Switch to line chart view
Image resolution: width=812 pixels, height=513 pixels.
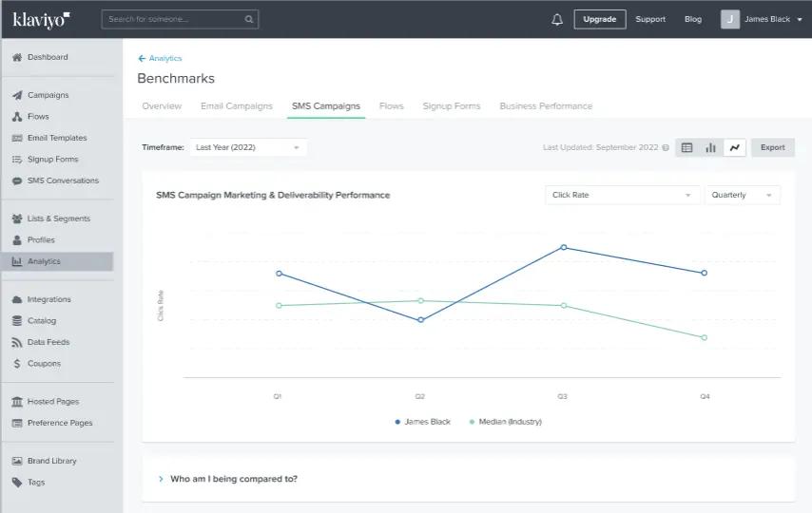(734, 147)
